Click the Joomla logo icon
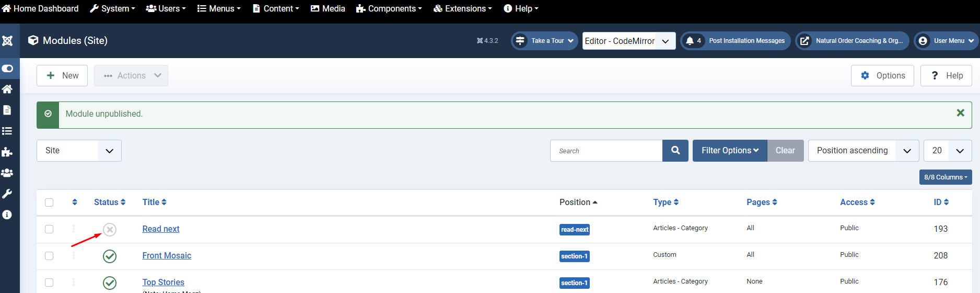 pyautogui.click(x=8, y=41)
